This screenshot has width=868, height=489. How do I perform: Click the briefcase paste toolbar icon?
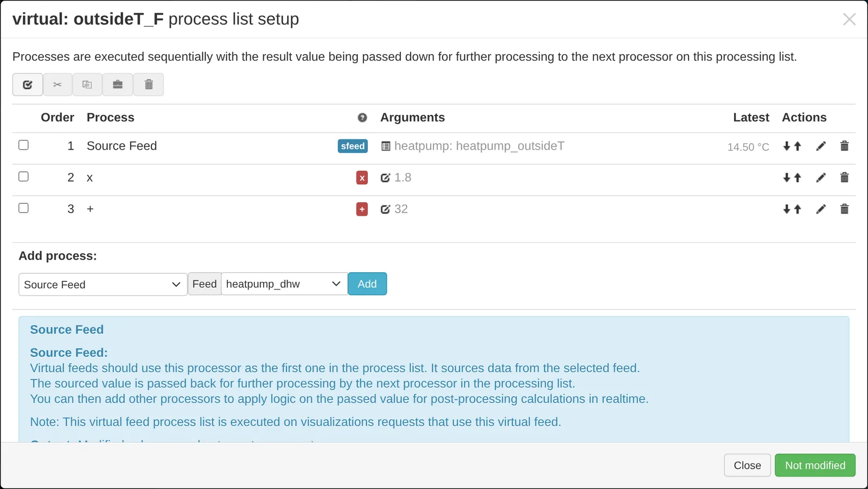click(x=118, y=85)
